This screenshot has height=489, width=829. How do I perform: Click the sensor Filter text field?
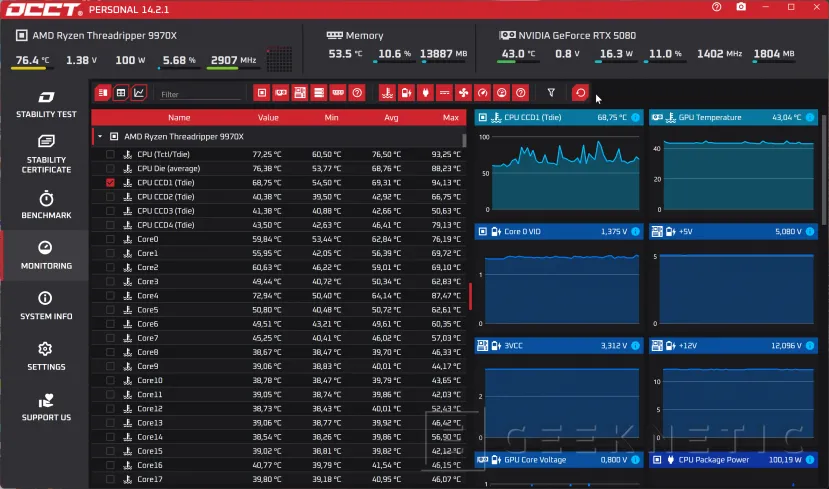(x=200, y=94)
